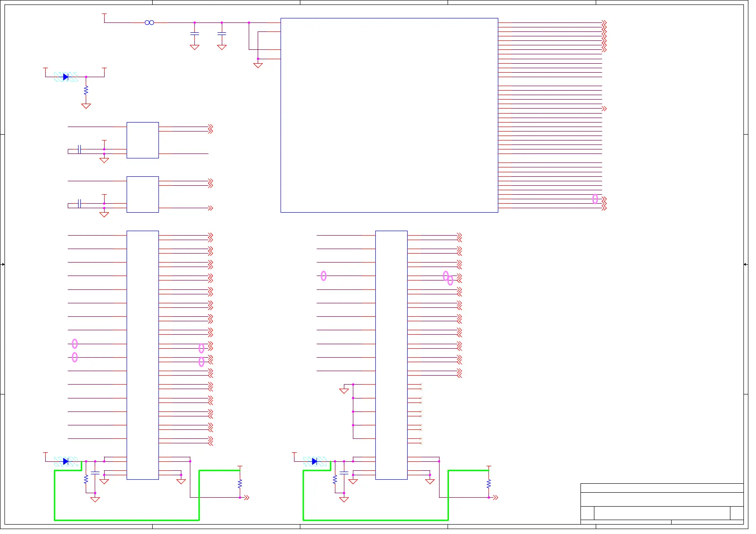
Task: Select resistor under the bottom-left diode
Action: tap(86, 479)
